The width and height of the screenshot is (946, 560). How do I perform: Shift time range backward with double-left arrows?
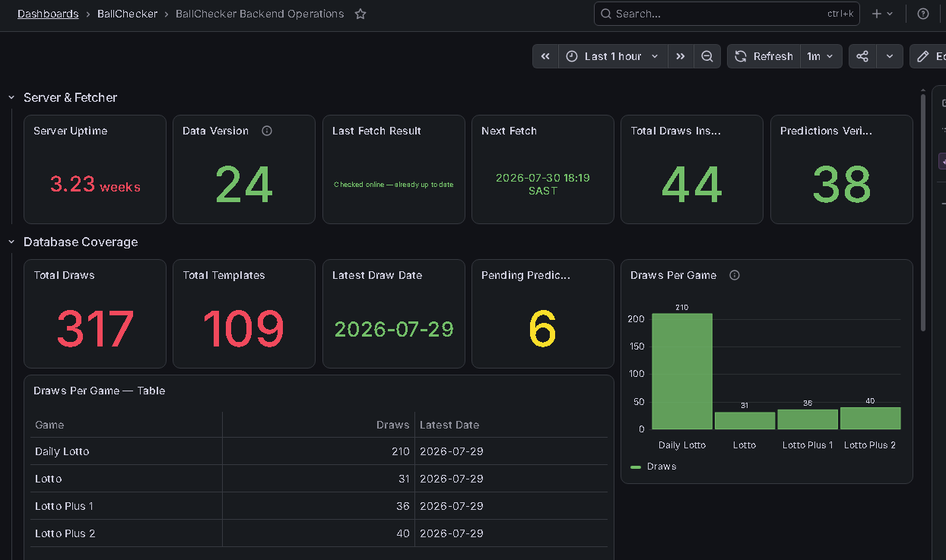pyautogui.click(x=545, y=56)
